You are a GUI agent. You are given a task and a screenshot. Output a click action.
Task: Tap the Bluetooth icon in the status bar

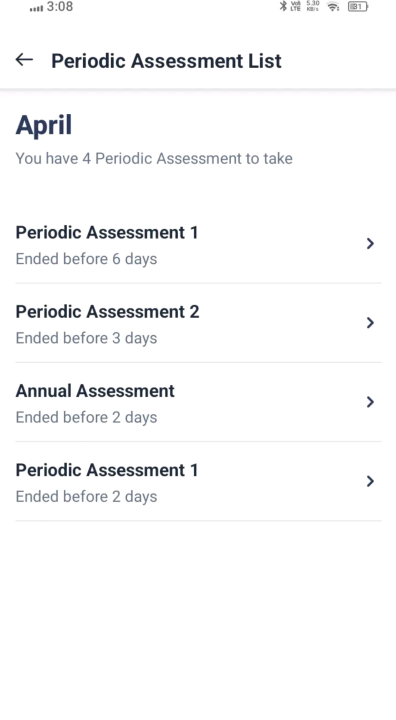point(283,6)
